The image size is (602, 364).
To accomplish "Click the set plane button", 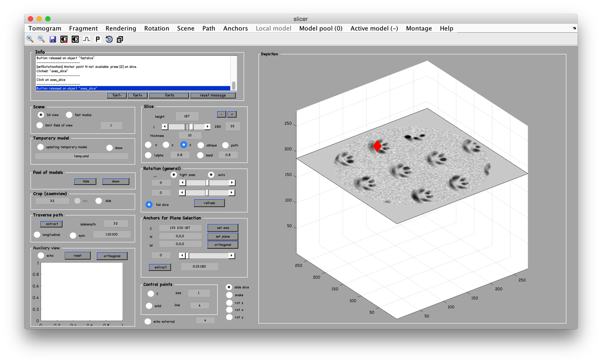I will coord(223,236).
